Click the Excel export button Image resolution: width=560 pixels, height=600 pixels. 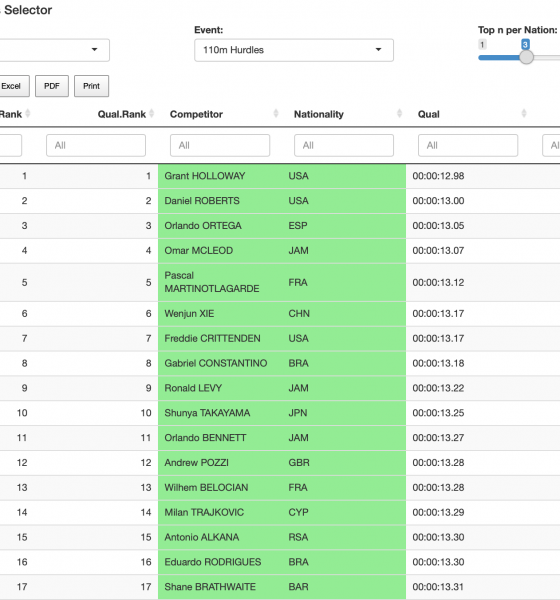[x=14, y=86]
